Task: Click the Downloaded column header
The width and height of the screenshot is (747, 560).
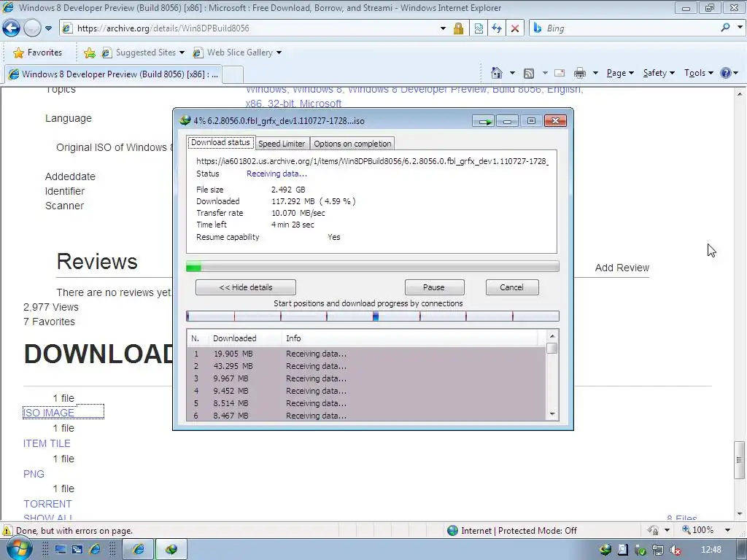Action: coord(245,338)
